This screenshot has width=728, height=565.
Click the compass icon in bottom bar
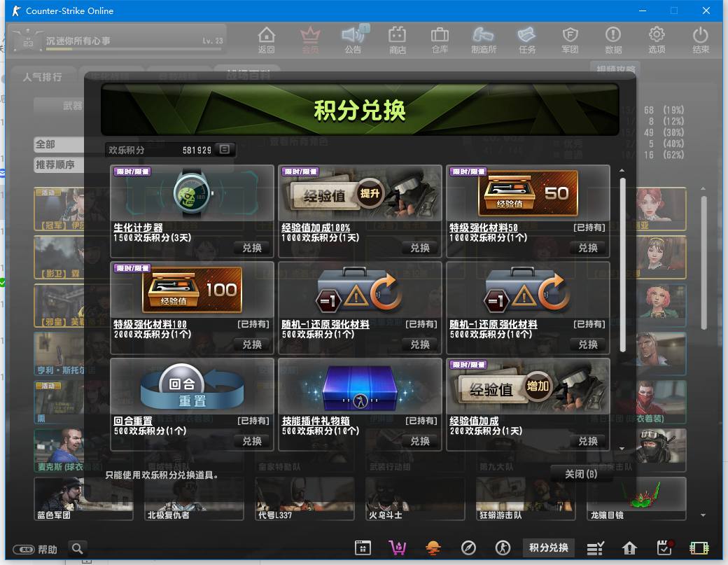(468, 547)
